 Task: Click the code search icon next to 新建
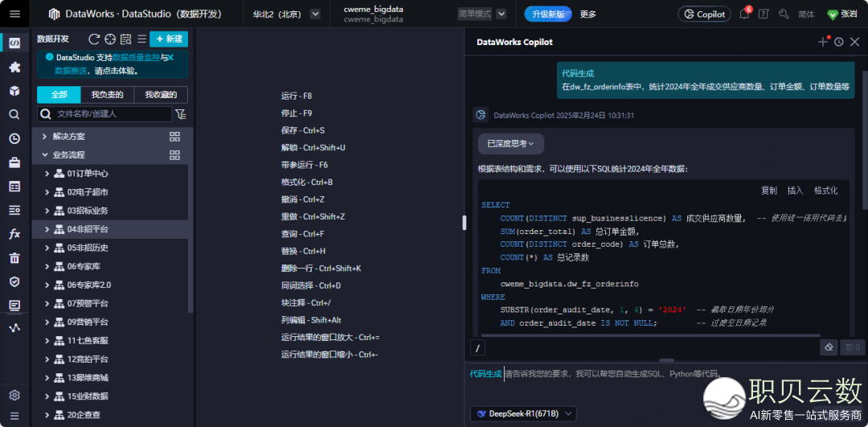pyautogui.click(x=126, y=39)
